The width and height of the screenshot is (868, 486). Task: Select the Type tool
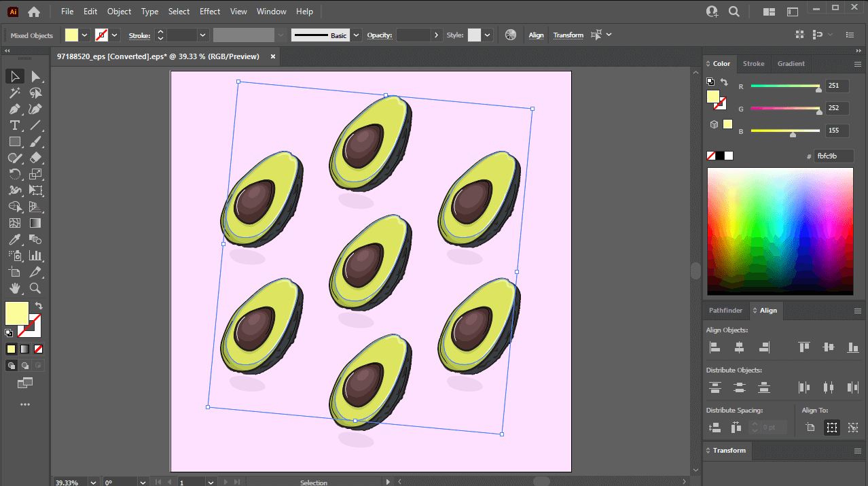pos(15,125)
